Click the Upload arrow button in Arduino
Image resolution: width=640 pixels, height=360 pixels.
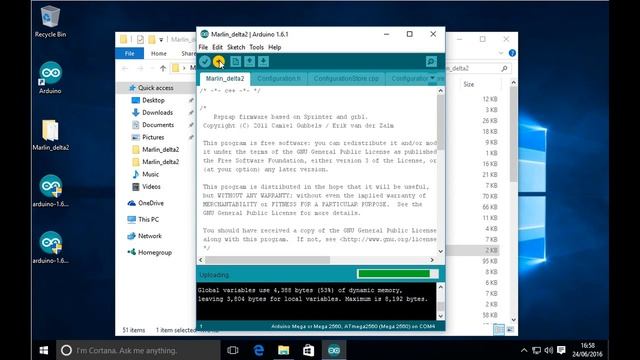pyautogui.click(x=219, y=62)
